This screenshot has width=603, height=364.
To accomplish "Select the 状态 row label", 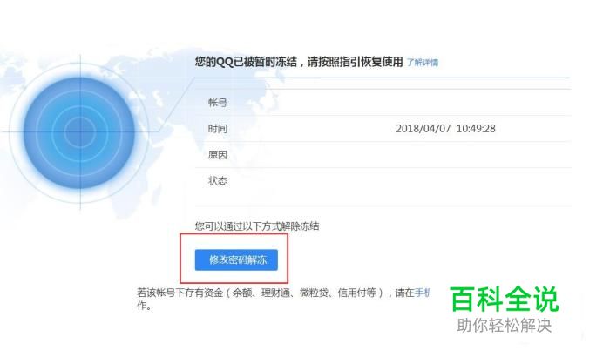I will point(218,180).
